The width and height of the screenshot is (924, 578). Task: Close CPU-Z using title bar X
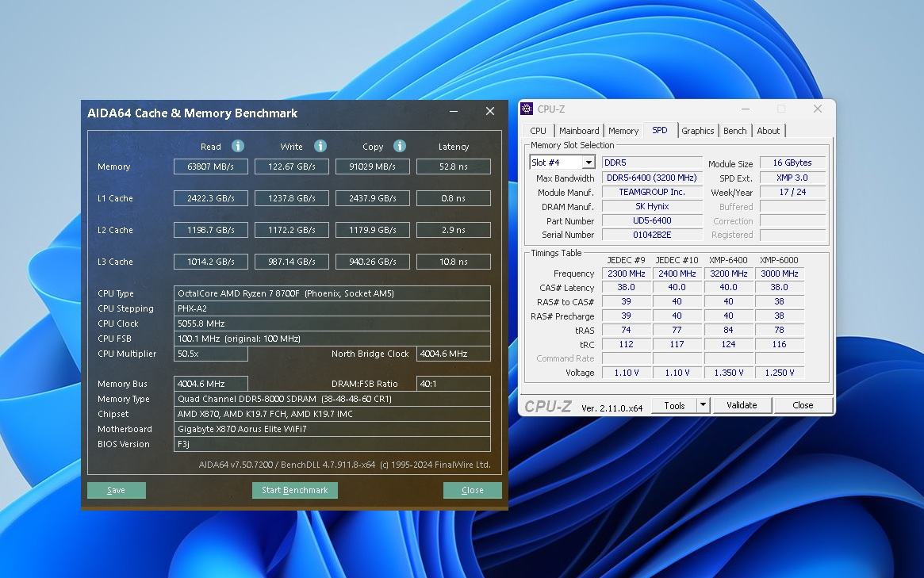(817, 109)
